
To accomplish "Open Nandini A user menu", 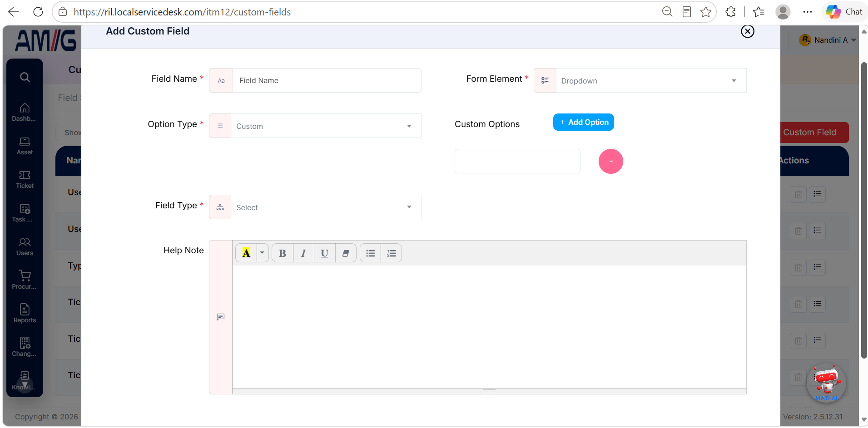I will pyautogui.click(x=828, y=40).
